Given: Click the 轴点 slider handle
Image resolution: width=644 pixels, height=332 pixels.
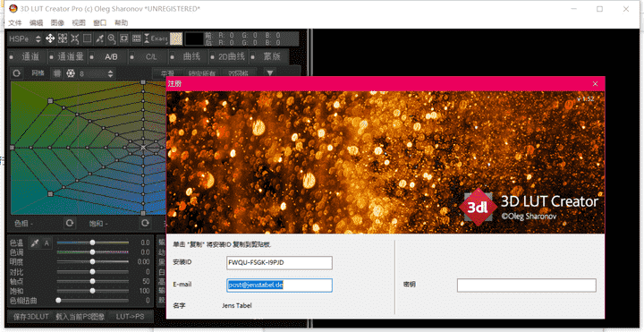Looking at the screenshot, I should [92, 281].
